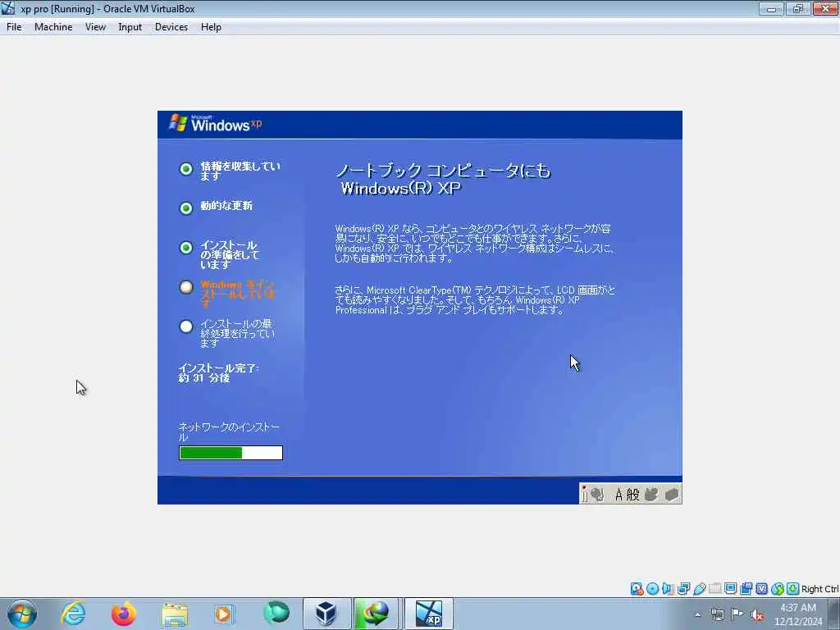This screenshot has height=630, width=840.
Task: Close the xp pro VirtualBox window
Action: coord(825,8)
